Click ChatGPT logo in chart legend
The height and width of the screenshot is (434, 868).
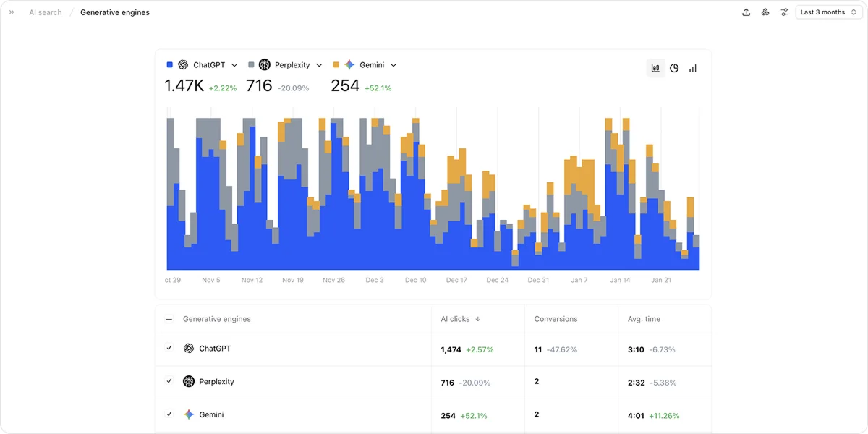pos(183,65)
